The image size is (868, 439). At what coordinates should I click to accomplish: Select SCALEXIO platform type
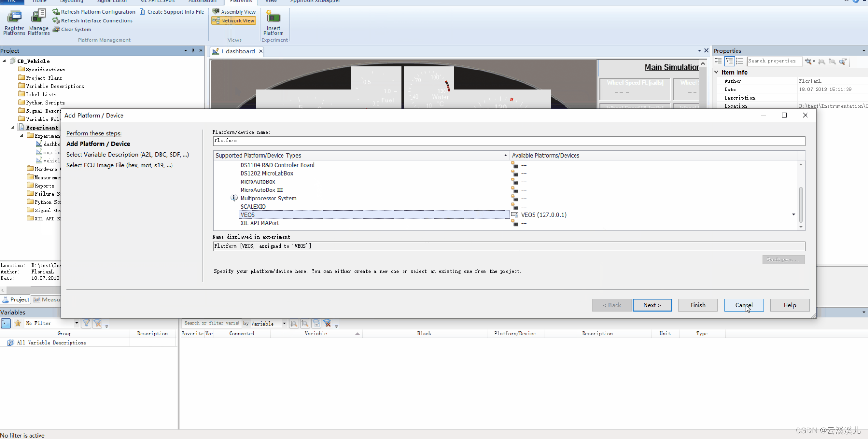pos(253,207)
